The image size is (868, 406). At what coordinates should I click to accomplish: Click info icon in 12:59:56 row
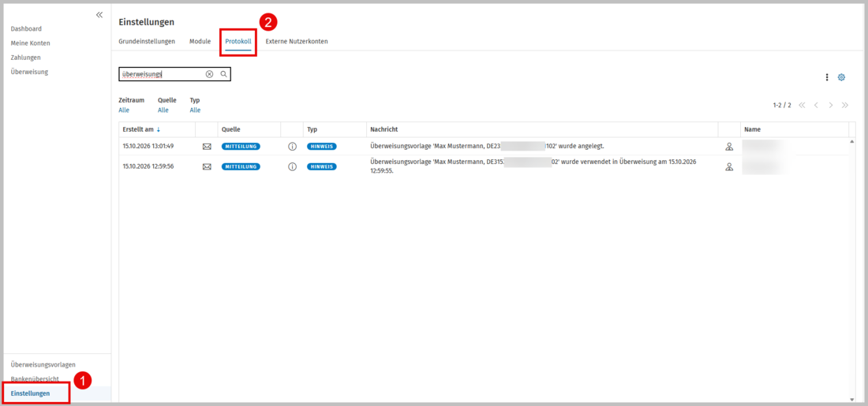292,166
